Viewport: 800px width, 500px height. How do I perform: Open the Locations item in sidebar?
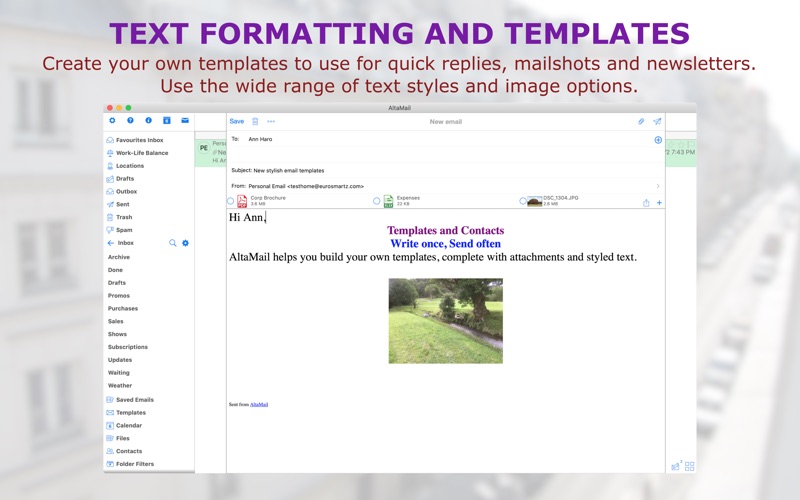pos(130,166)
